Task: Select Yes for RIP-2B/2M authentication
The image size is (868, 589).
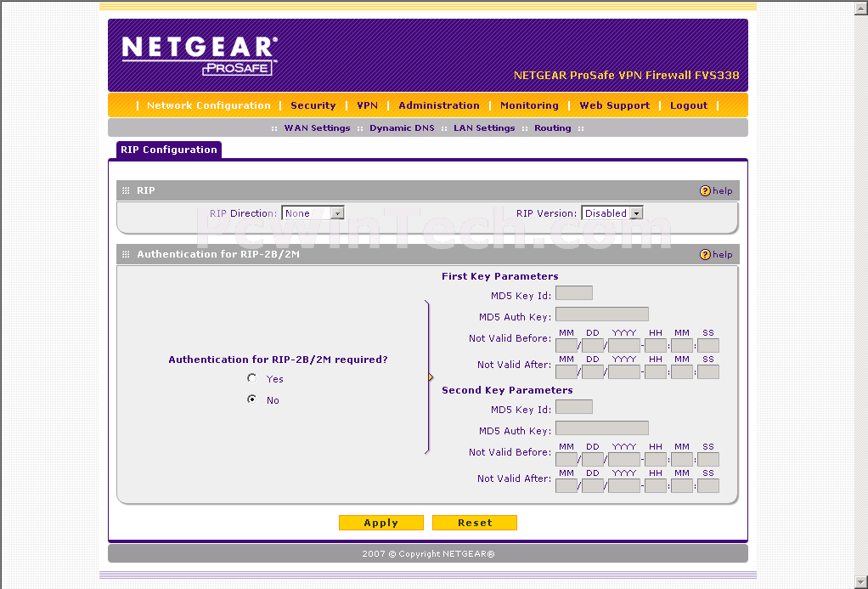Action: coord(252,378)
